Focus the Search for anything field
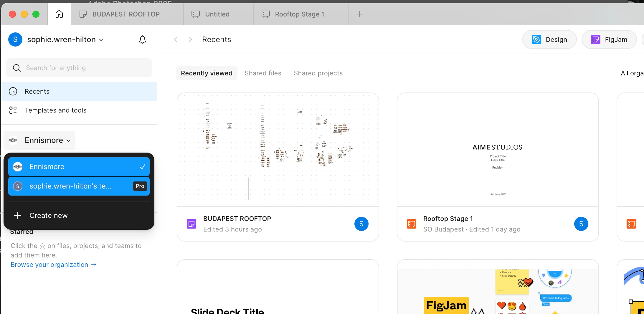The height and width of the screenshot is (314, 644). (79, 68)
